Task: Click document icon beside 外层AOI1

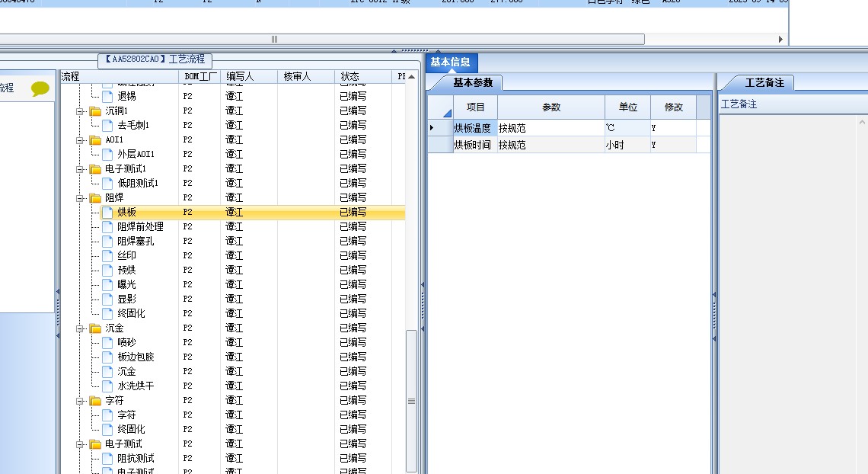Action: (107, 154)
